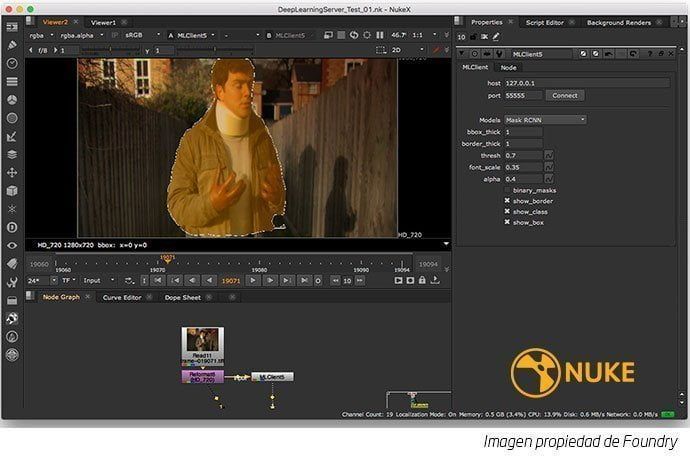
Task: Toggle the loop mode icon in playback
Action: [129, 280]
